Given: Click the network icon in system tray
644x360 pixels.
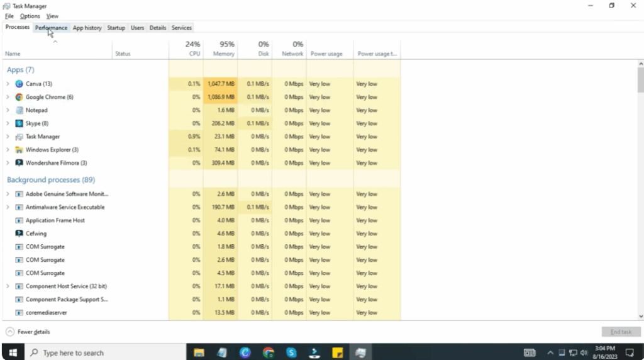Looking at the screenshot, I should pyautogui.click(x=573, y=352).
